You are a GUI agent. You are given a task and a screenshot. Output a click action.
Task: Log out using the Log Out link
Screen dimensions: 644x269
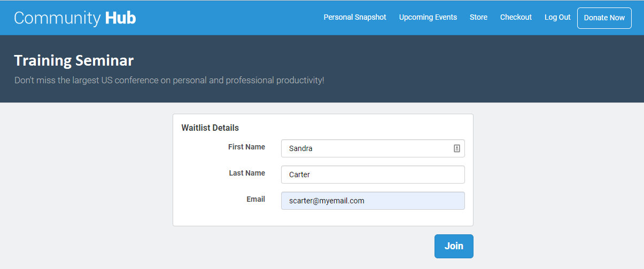click(x=557, y=17)
